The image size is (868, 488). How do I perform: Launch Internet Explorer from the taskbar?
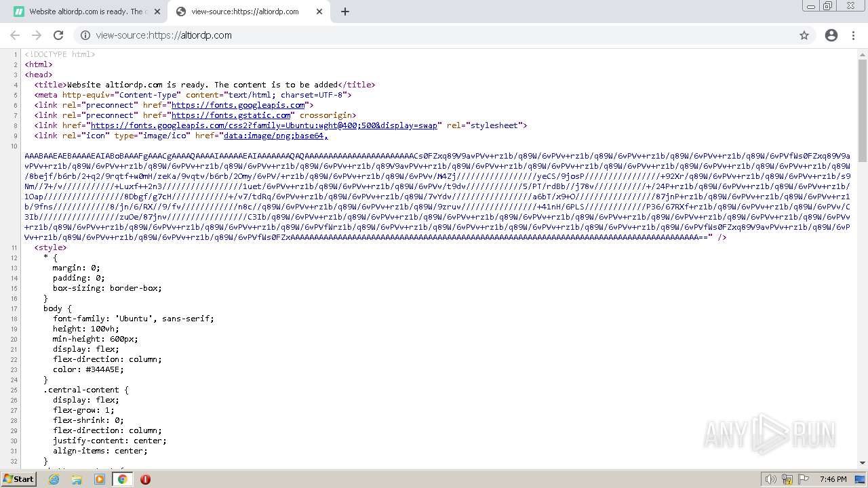54,479
